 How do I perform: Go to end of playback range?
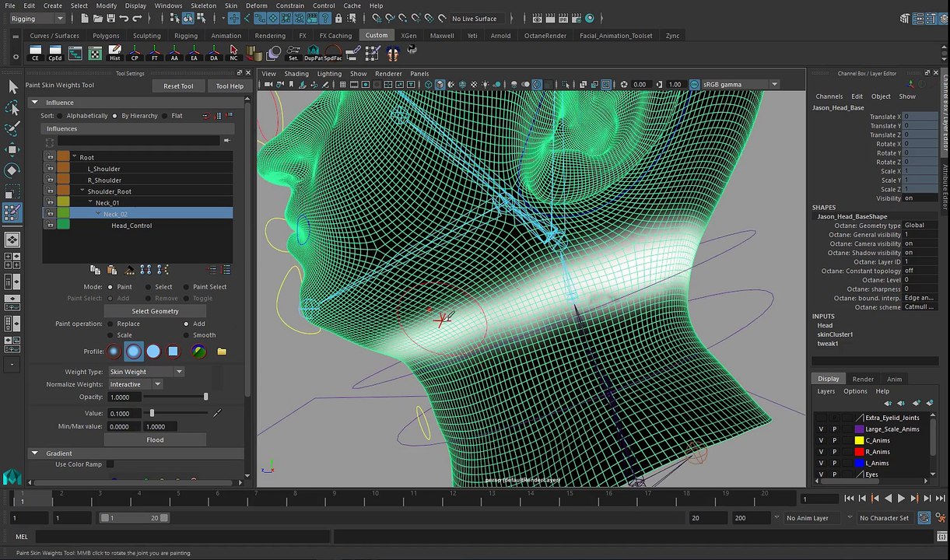(x=941, y=499)
